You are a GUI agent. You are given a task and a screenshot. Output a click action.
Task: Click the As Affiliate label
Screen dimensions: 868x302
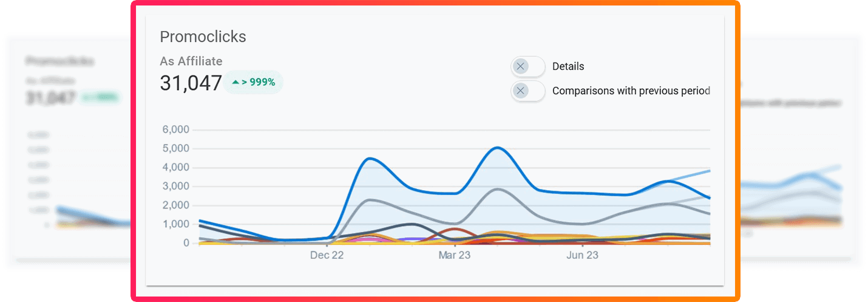191,61
